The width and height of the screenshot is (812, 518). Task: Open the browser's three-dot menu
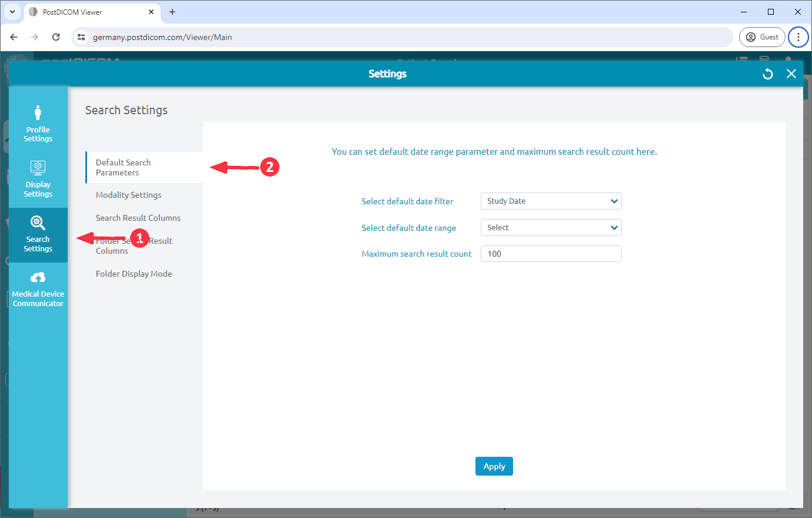798,36
